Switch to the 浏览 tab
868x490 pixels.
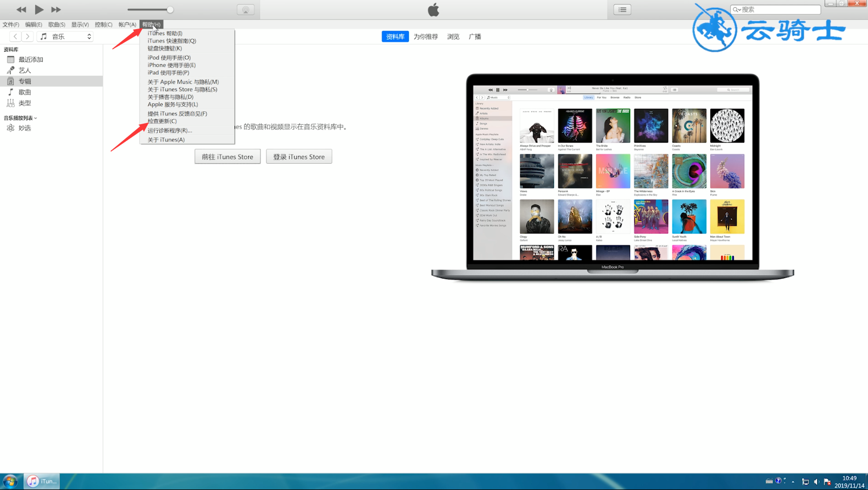[x=453, y=36]
